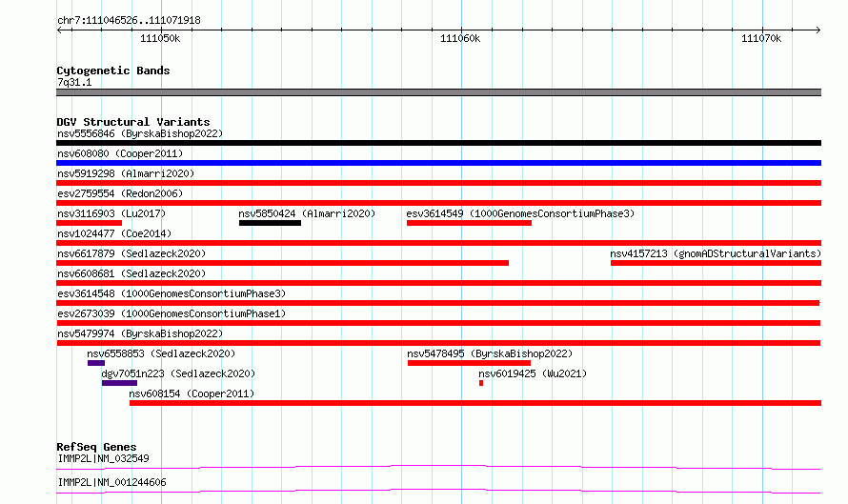Click the red nsv5478495 variant bar
The height and width of the screenshot is (504, 848).
[x=469, y=363]
